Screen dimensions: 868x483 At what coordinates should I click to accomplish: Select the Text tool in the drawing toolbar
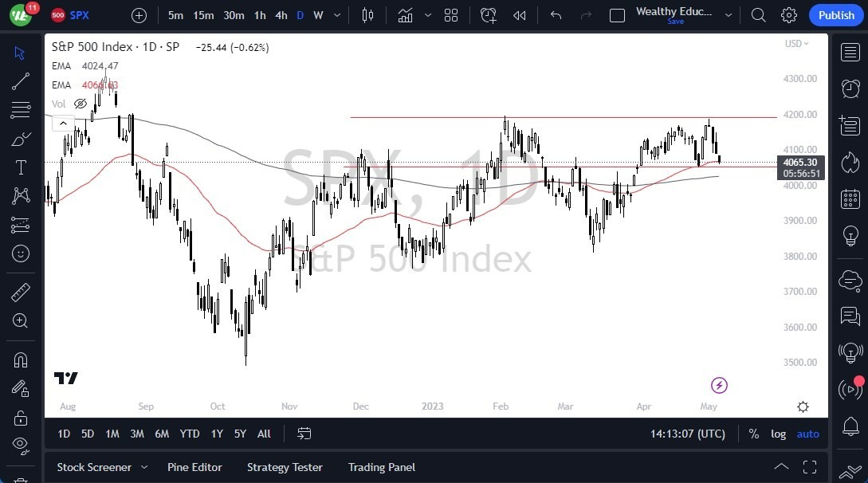tap(21, 166)
